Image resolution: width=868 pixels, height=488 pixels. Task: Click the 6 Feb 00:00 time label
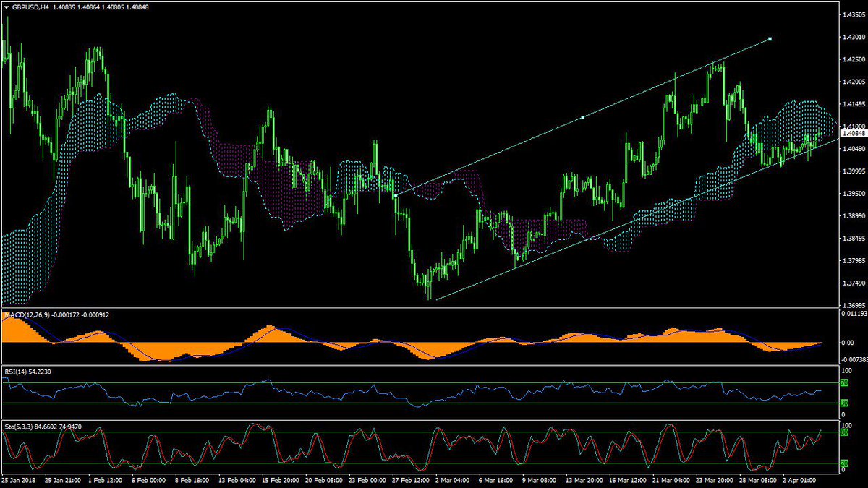point(150,480)
